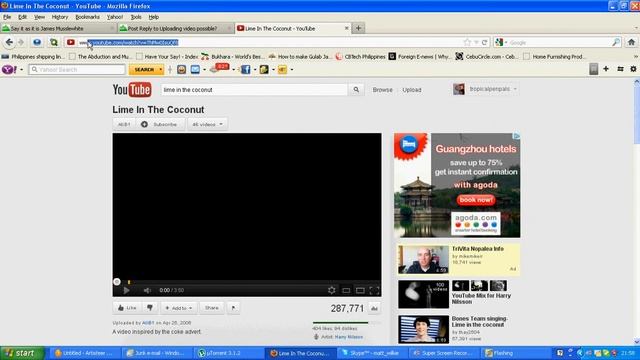
Task: Open the Edit menu
Action: (x=22, y=17)
